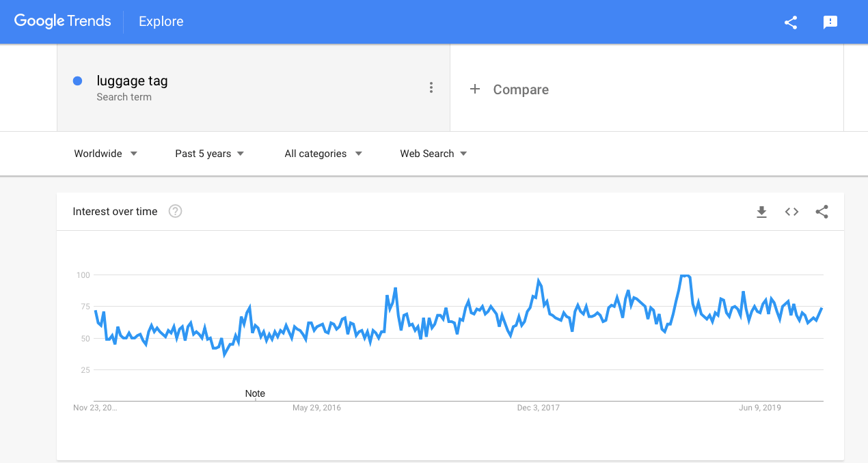Open luggage tag term options menu

point(431,87)
